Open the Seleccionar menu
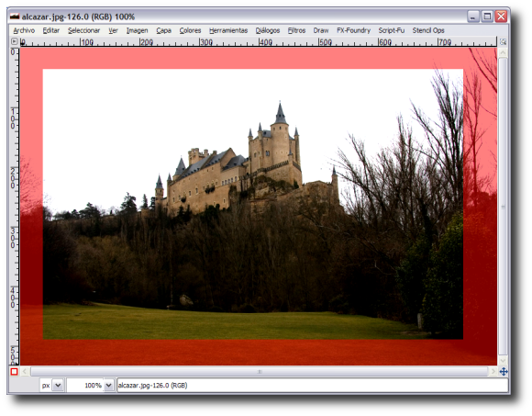532x416 pixels. (x=83, y=30)
